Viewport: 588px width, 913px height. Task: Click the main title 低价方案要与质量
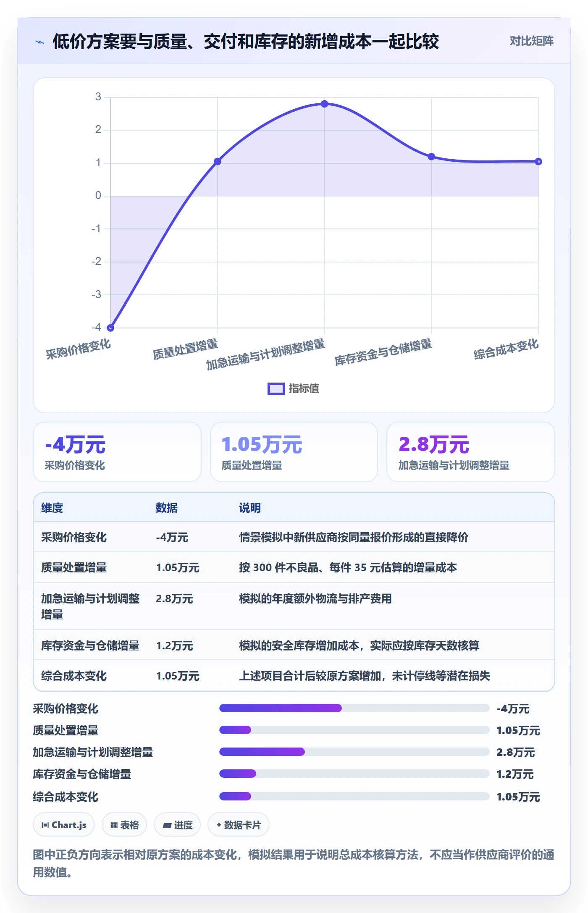(x=246, y=42)
